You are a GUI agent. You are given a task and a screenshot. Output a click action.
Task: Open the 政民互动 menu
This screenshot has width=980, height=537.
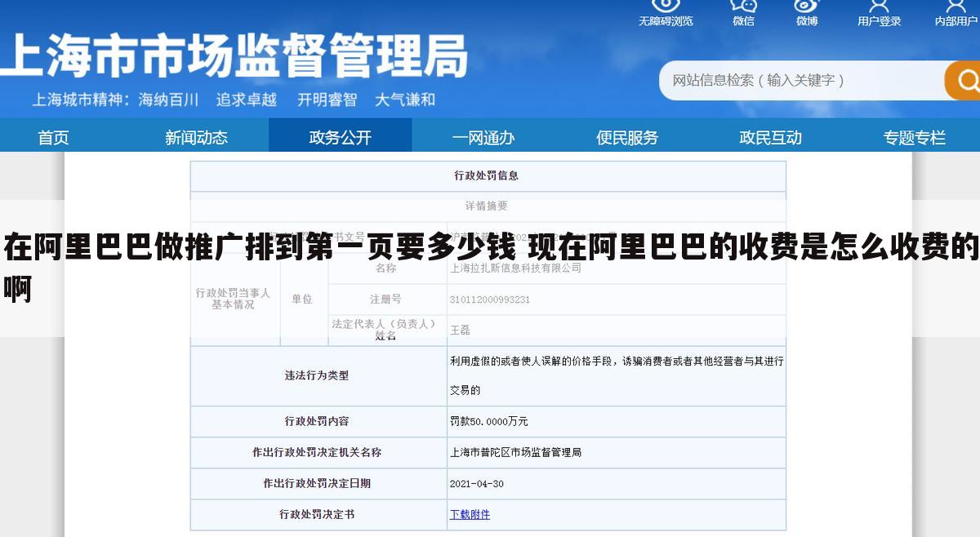771,137
